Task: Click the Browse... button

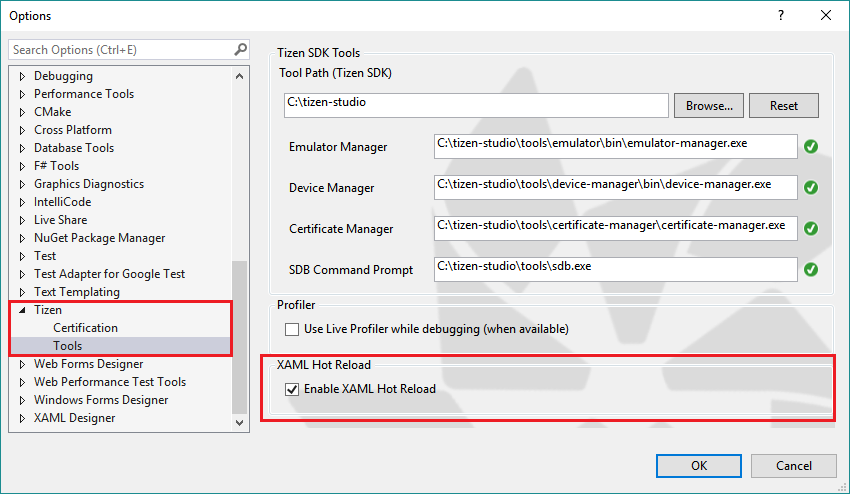Action: [710, 105]
